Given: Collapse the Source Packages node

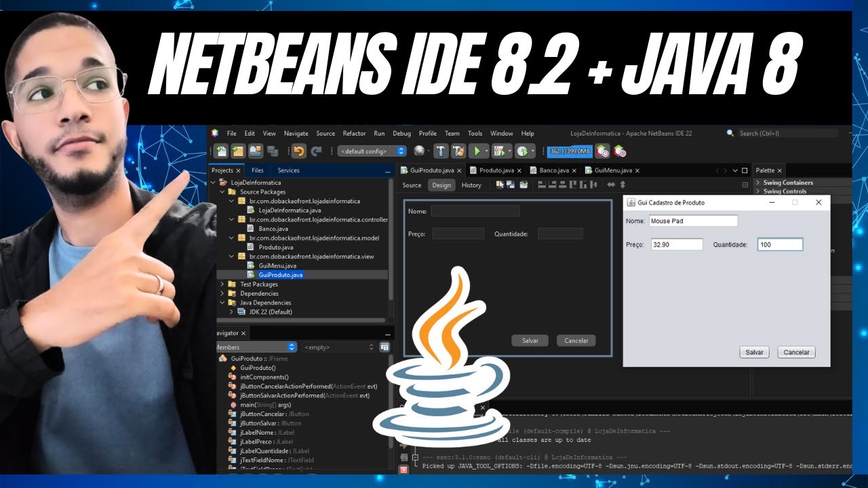Looking at the screenshot, I should click(x=222, y=192).
